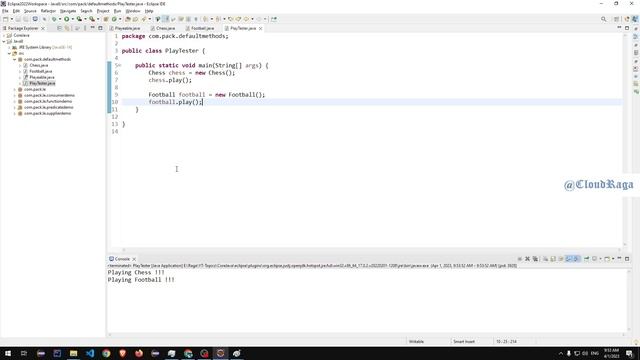Run the program with green Run icon
Viewport: 640px width, 360px height.
(66, 19)
